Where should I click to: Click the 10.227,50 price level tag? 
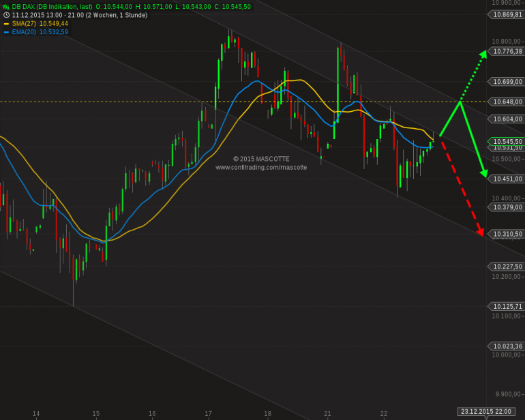point(506,267)
